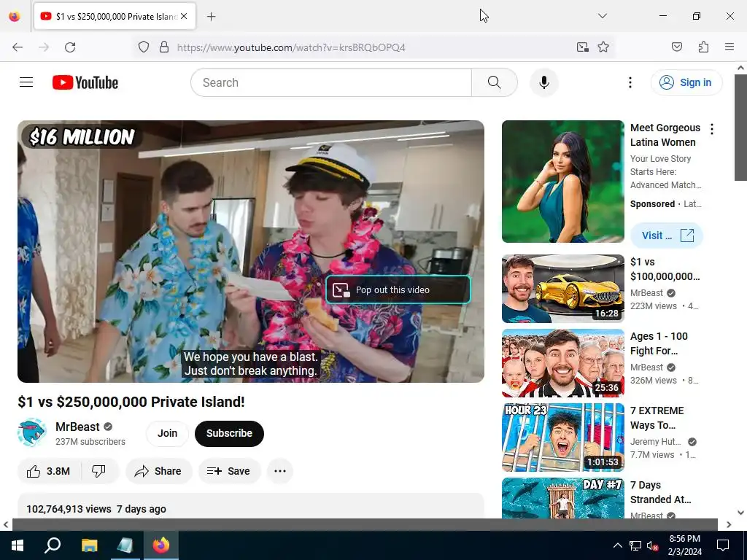
Task: Click the video player area
Action: 251,251
